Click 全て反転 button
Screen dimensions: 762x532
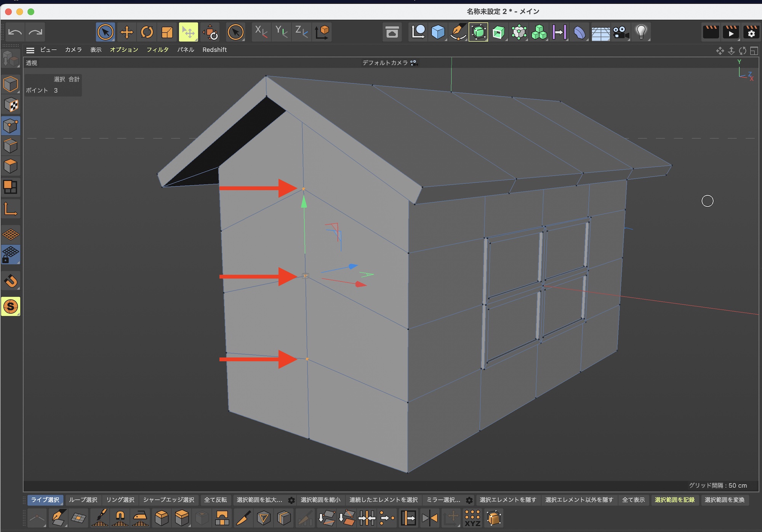tap(215, 500)
